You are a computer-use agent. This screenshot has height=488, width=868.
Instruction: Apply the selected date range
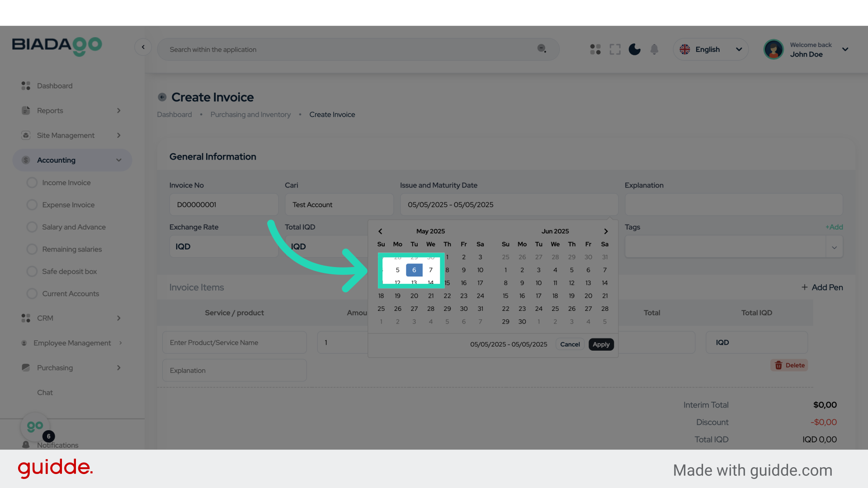pyautogui.click(x=601, y=344)
